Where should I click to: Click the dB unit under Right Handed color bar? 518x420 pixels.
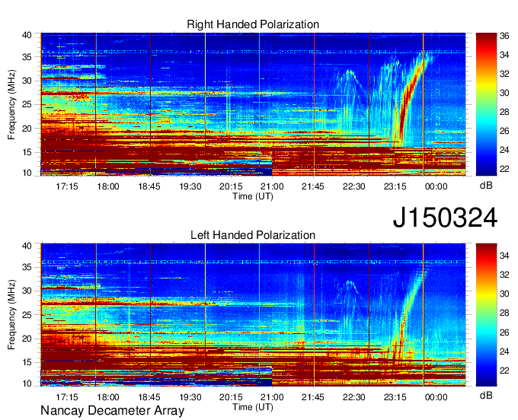486,186
